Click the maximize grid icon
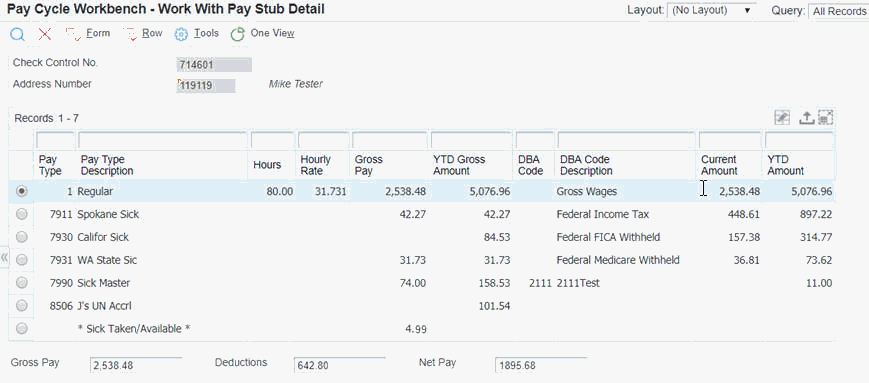This screenshot has width=869, height=383. pyautogui.click(x=826, y=118)
